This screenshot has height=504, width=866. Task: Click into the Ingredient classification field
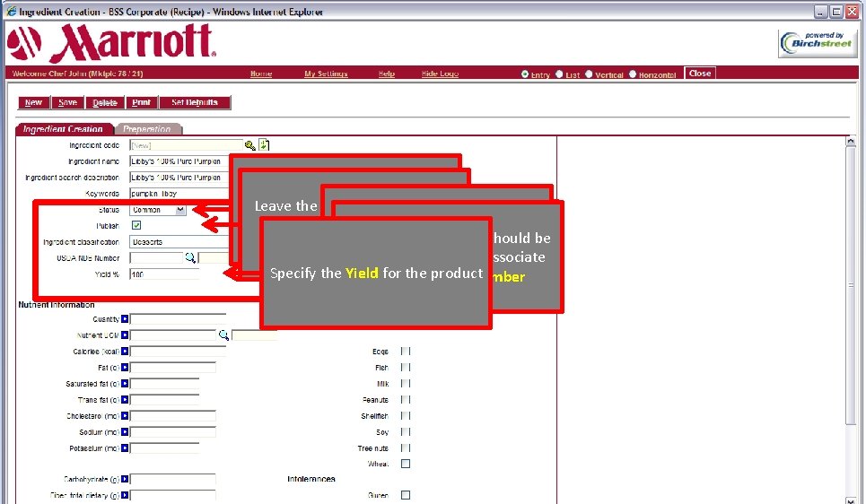pos(179,242)
